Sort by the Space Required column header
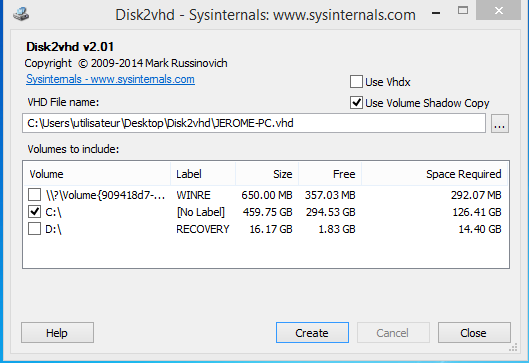Viewport: 529px width, 363px height. click(435, 174)
